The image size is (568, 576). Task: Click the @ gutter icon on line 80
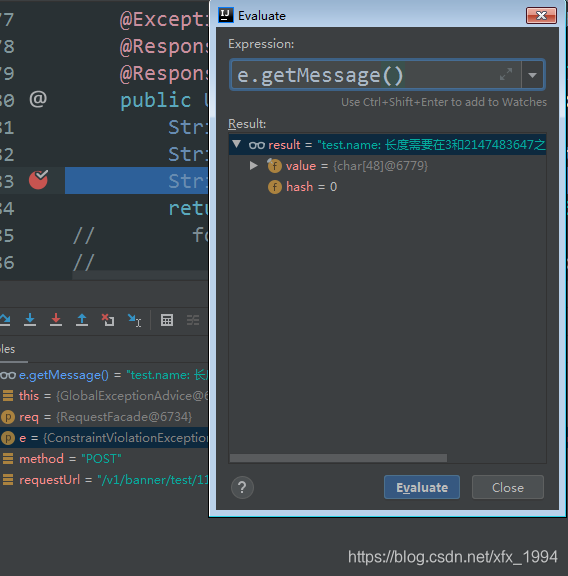pyautogui.click(x=38, y=99)
